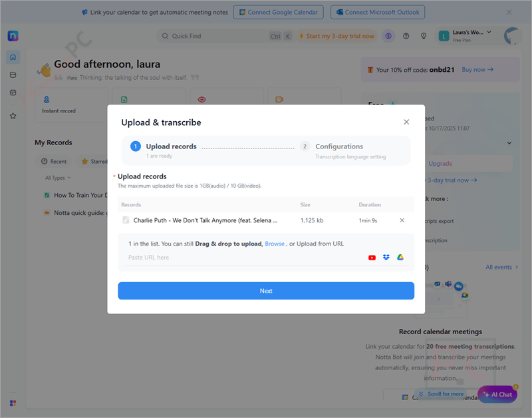Click the Browse link

tap(275, 244)
